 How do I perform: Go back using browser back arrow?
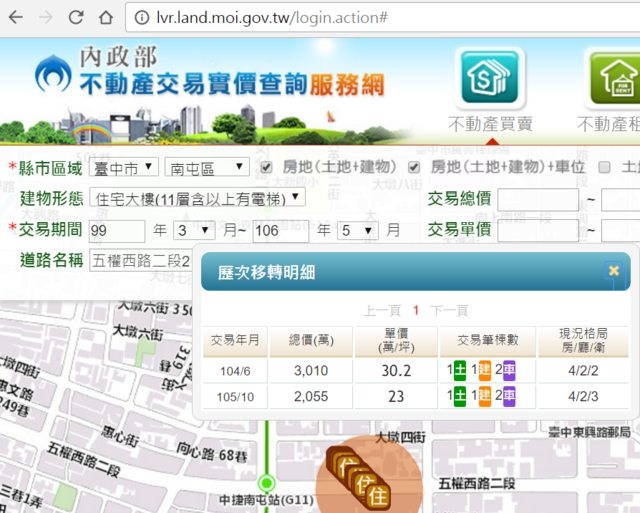[x=16, y=17]
